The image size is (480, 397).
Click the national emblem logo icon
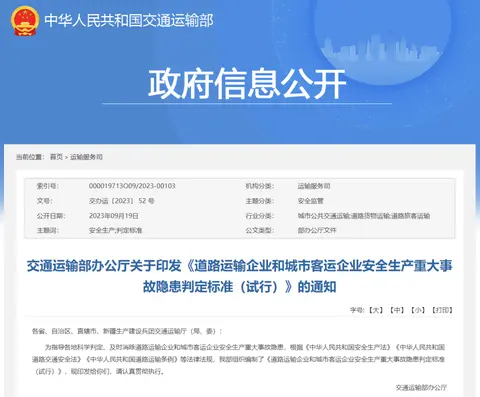coord(25,21)
